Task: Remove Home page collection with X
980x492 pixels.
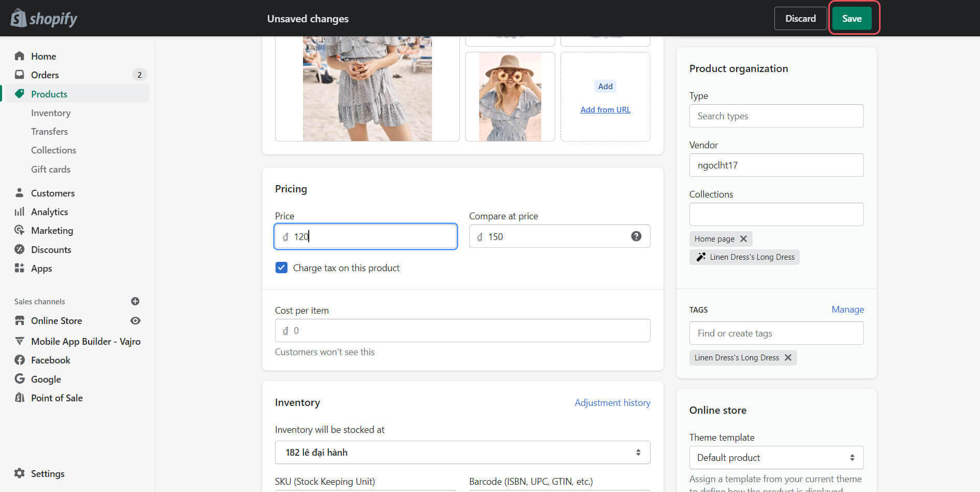Action: [x=743, y=238]
